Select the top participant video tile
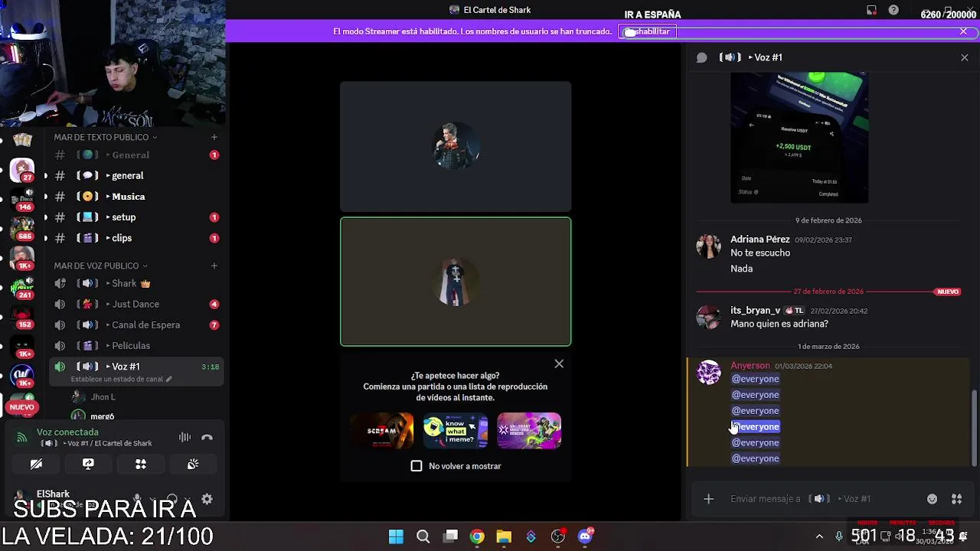 click(456, 146)
